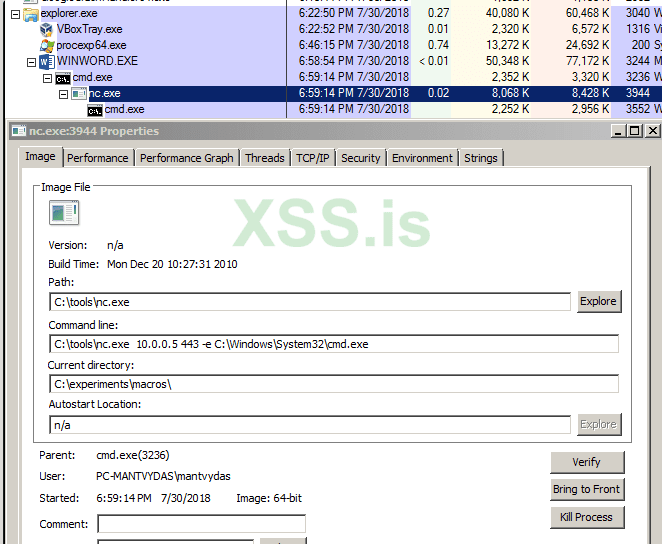Click the 0.74 CPU value for procexp64.exe
662x544 pixels.
(x=438, y=45)
